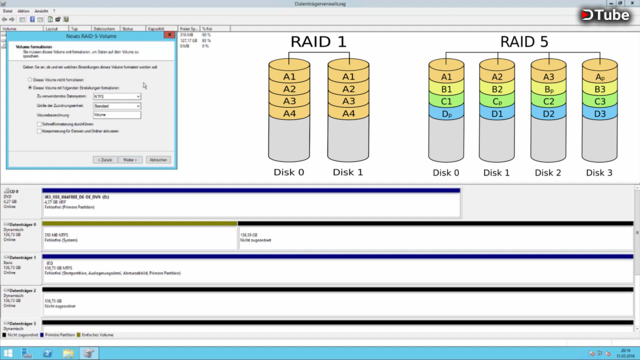
Task: Select 'Dieses Volume mit folgenden Einstellungen formatieren'
Action: pos(30,88)
